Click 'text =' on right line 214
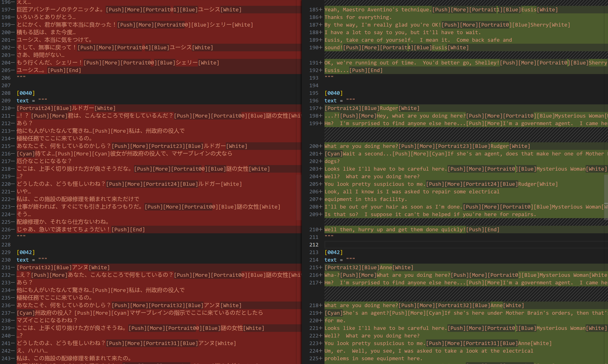Image resolution: width=608 pixels, height=364 pixels. pyautogui.click(x=333, y=260)
